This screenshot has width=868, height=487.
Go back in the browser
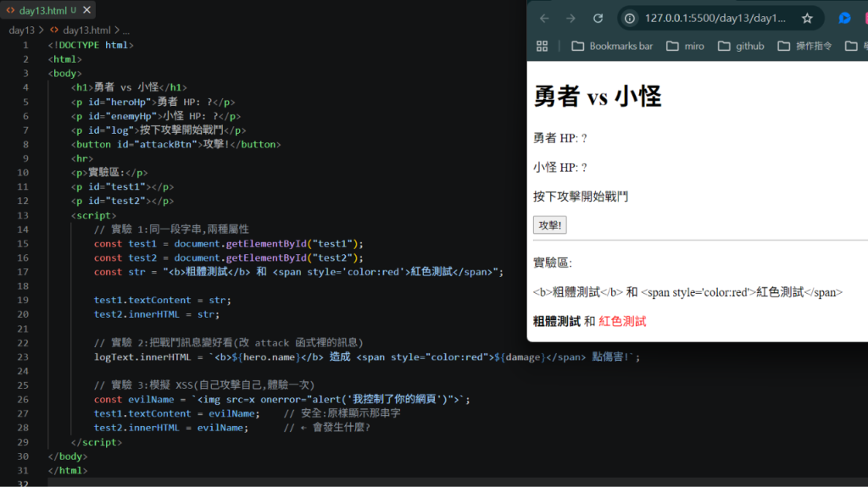tap(544, 19)
